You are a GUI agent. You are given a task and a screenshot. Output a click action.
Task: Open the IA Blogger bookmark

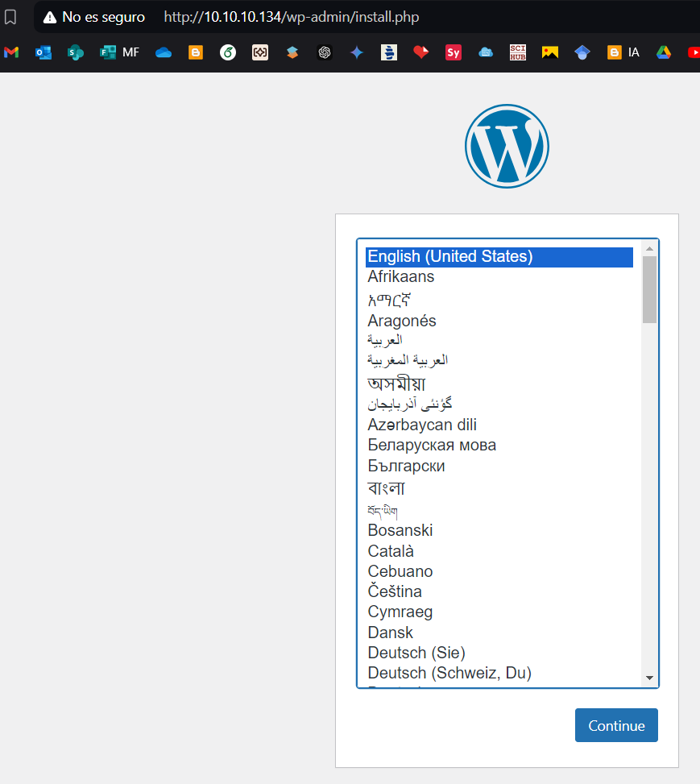click(x=623, y=52)
